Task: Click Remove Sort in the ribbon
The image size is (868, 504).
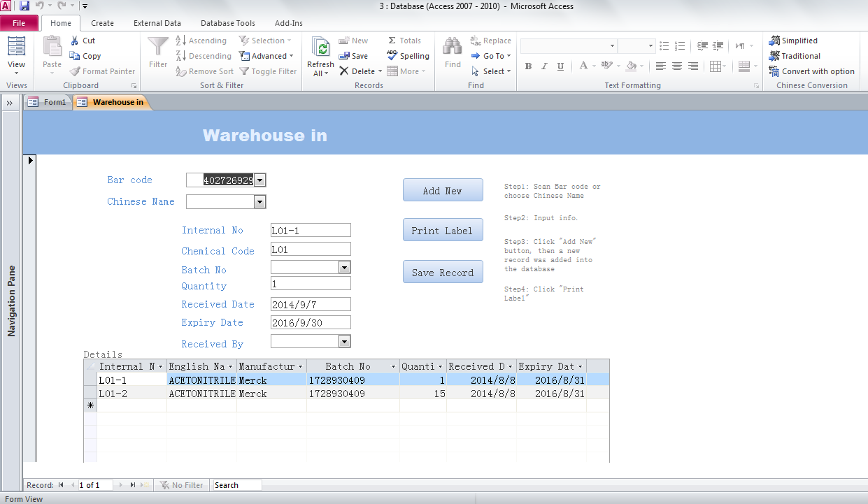Action: click(205, 71)
